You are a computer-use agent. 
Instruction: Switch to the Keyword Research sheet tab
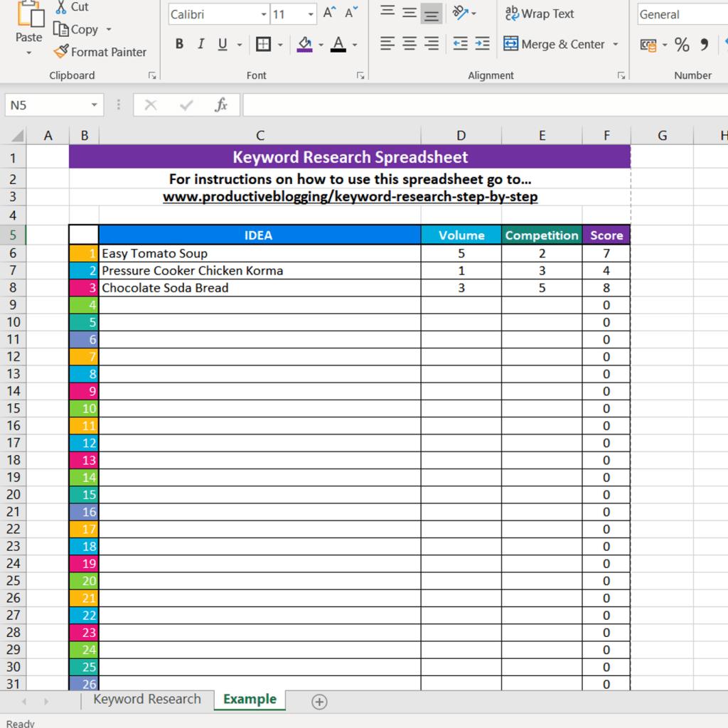pyautogui.click(x=146, y=699)
